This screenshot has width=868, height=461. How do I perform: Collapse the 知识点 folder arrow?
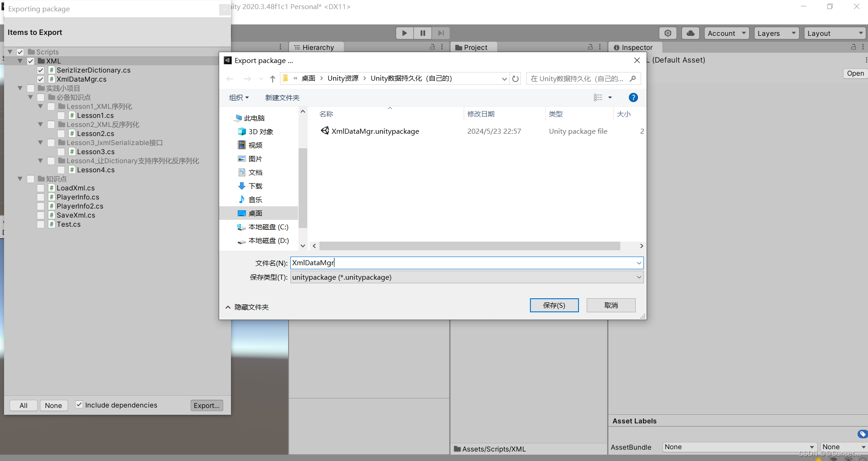[20, 179]
